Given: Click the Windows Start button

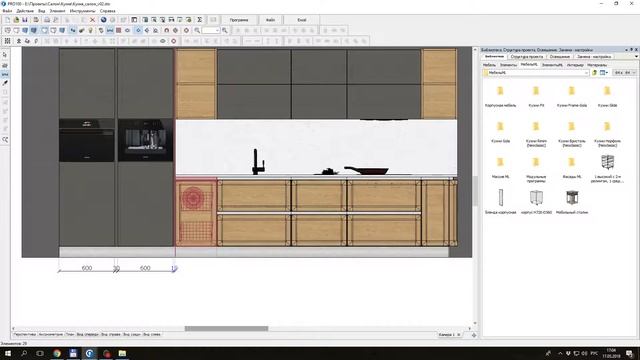Looking at the screenshot, I should (x=7, y=353).
